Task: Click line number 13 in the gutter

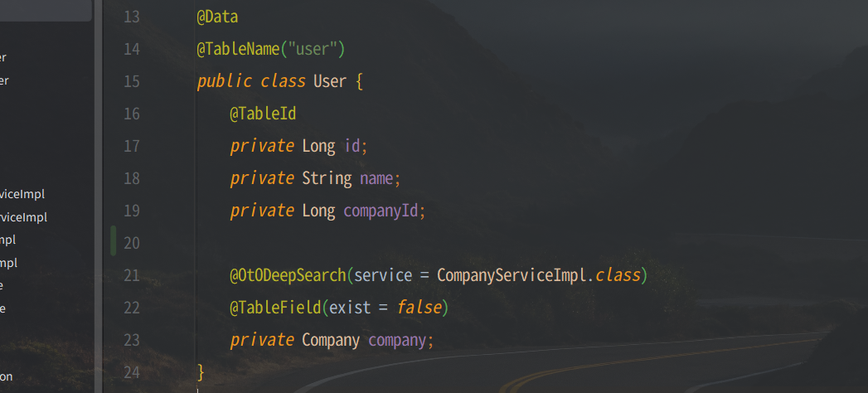Action: tap(132, 17)
